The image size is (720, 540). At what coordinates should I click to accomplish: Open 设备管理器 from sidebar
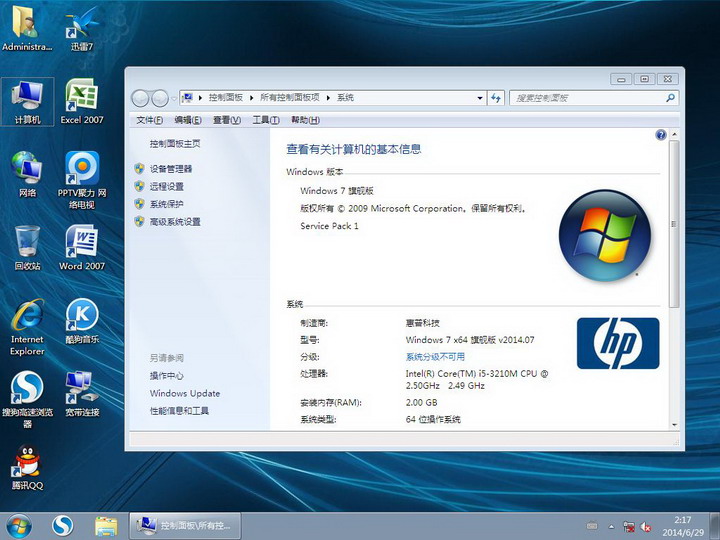[x=171, y=169]
